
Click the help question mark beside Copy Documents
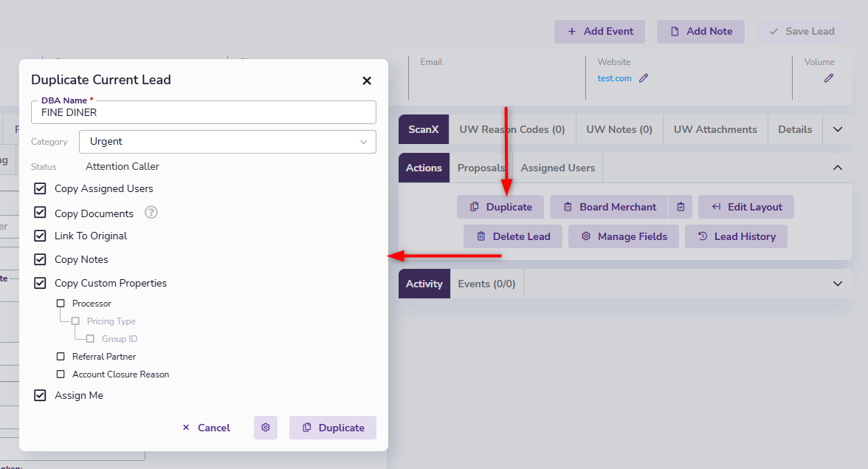(x=151, y=213)
